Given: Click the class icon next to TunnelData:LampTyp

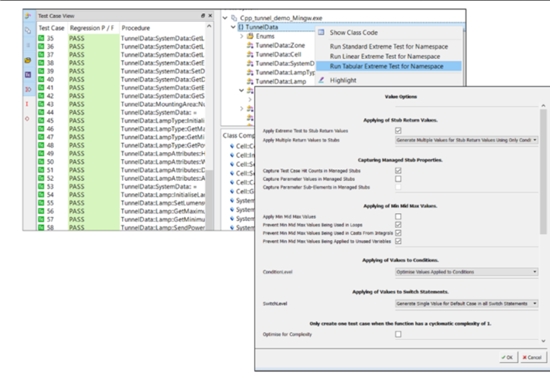Looking at the screenshot, I should pos(250,72).
